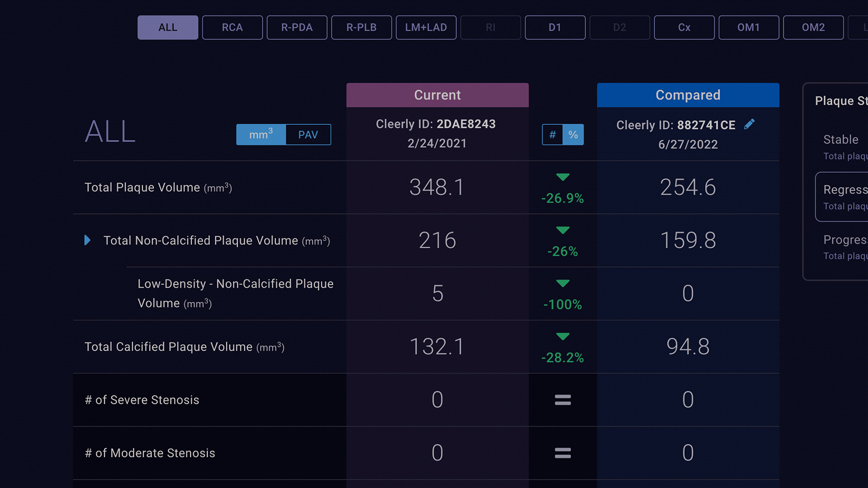
Task: Select the LM+LAD vessel tab
Action: [x=426, y=28]
